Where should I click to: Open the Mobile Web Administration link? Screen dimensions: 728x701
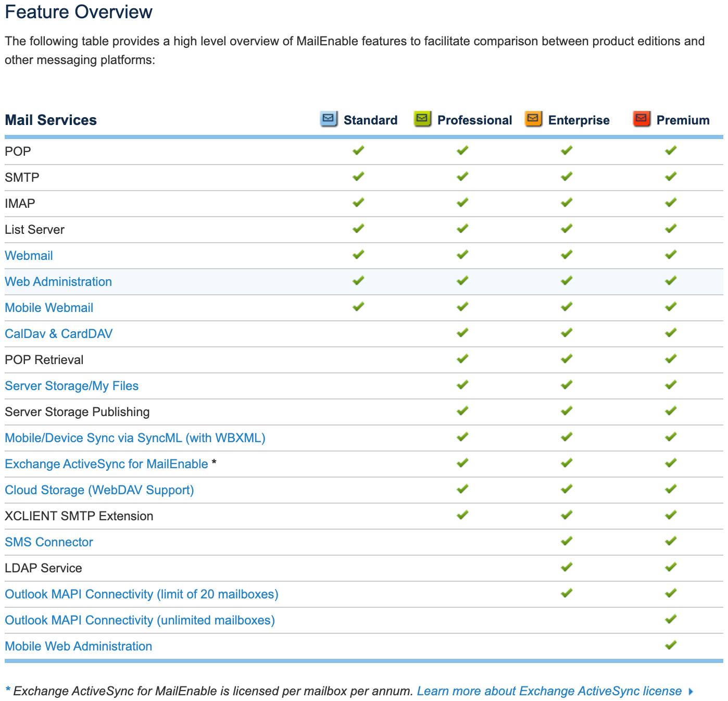click(79, 646)
